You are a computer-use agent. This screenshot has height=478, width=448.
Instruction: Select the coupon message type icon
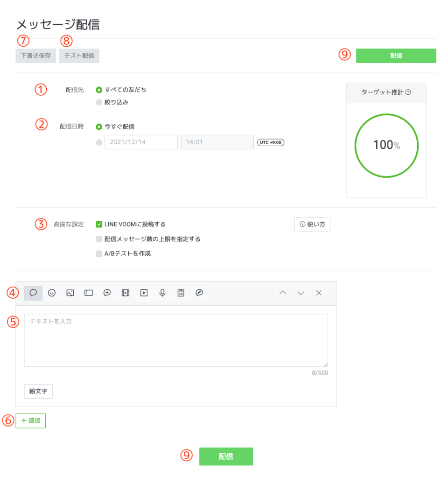pyautogui.click(x=89, y=293)
